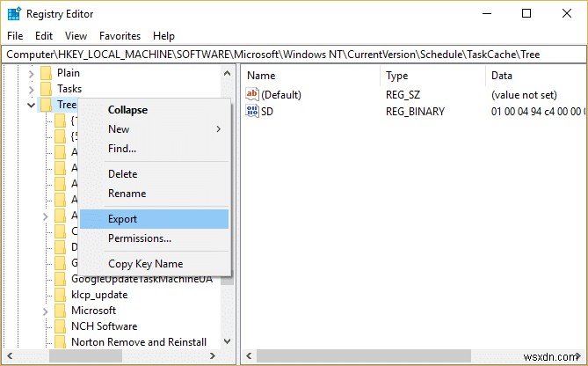Click the SD binary value icon

pos(252,112)
